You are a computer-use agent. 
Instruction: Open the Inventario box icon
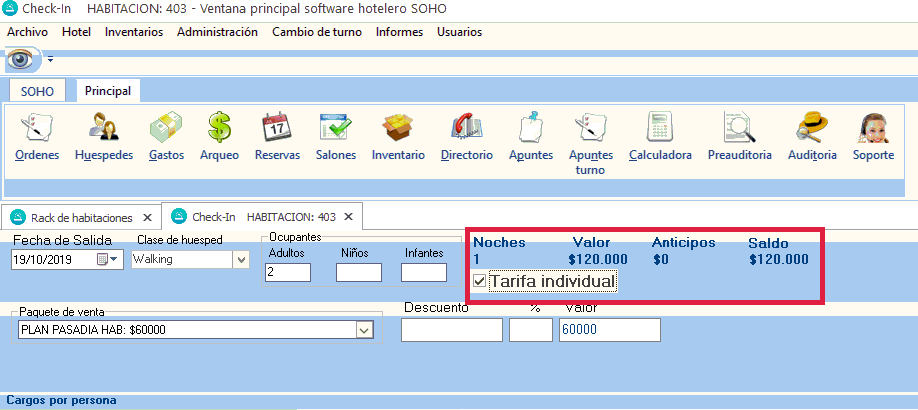pos(398,137)
